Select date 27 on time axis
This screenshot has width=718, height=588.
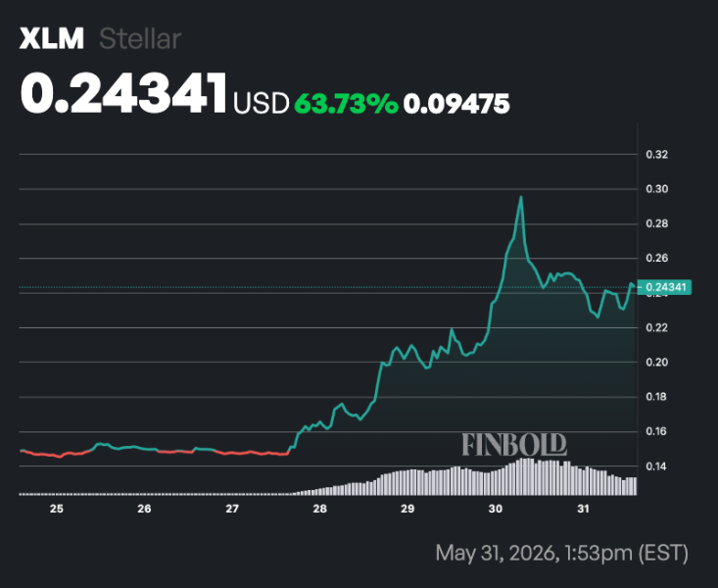tap(232, 509)
